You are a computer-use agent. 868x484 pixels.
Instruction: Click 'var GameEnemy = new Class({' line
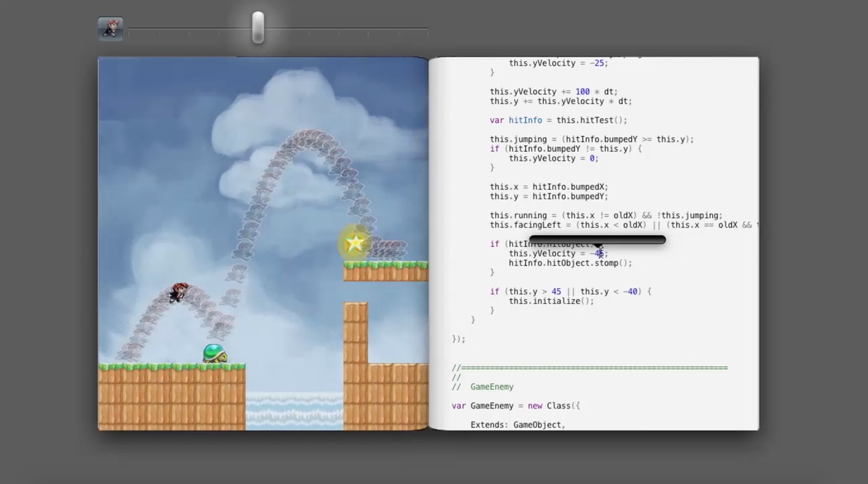click(x=516, y=406)
